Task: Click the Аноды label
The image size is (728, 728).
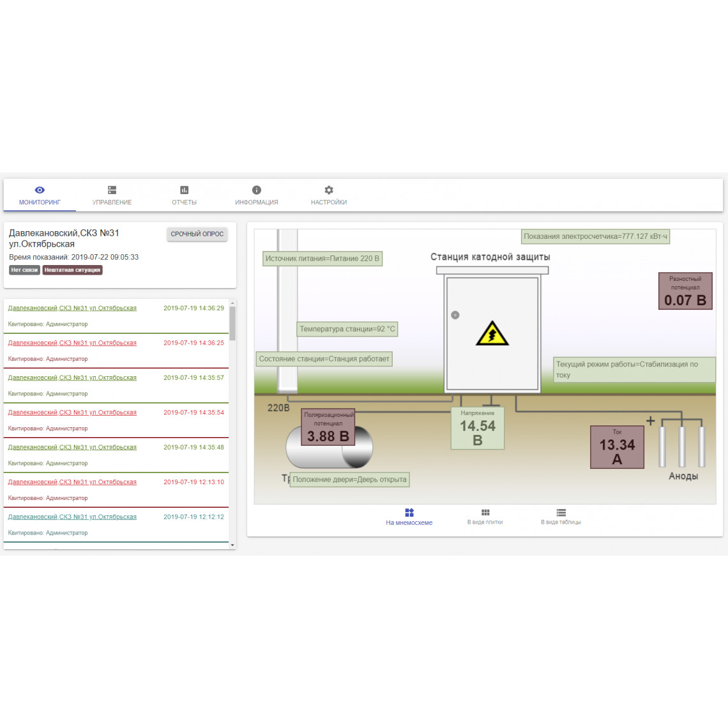Action: (683, 476)
